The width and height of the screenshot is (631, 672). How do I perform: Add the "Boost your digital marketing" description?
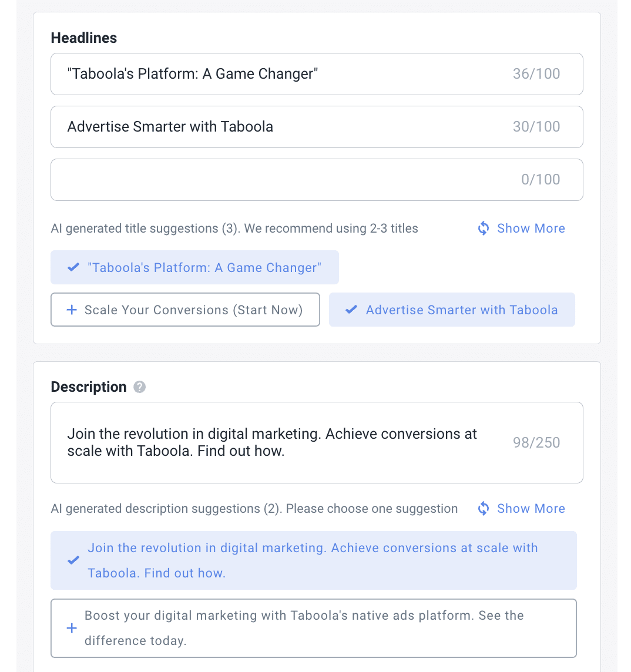pos(313,628)
